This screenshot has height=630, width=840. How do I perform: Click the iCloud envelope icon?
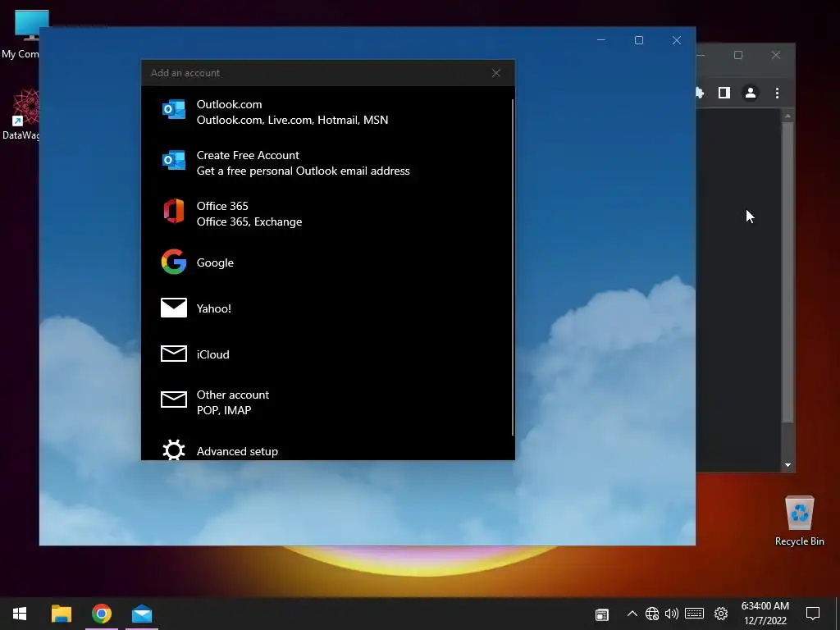click(174, 354)
